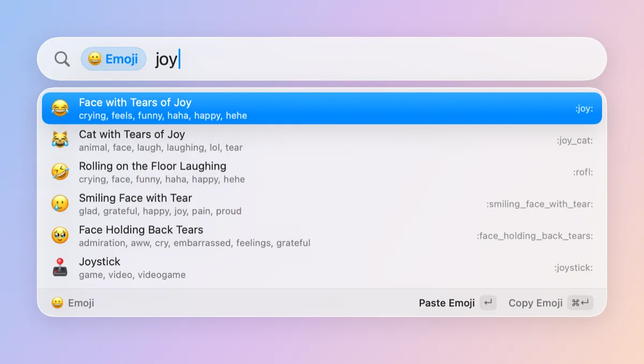Screen dimensions: 644x364
Task: Click the ':joy:' shortcode label
Action: (x=584, y=108)
